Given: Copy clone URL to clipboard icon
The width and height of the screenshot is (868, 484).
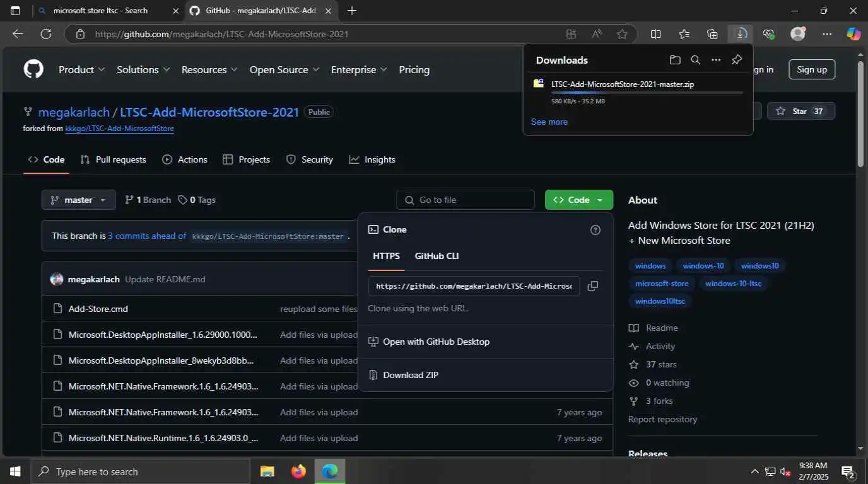Looking at the screenshot, I should tap(593, 286).
